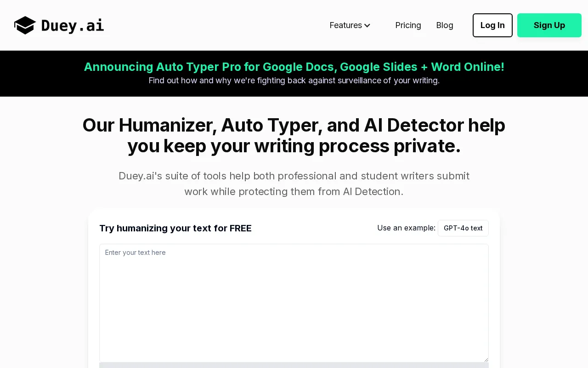Click the Duey.ai brand name text
The height and width of the screenshot is (368, 588).
click(x=73, y=25)
